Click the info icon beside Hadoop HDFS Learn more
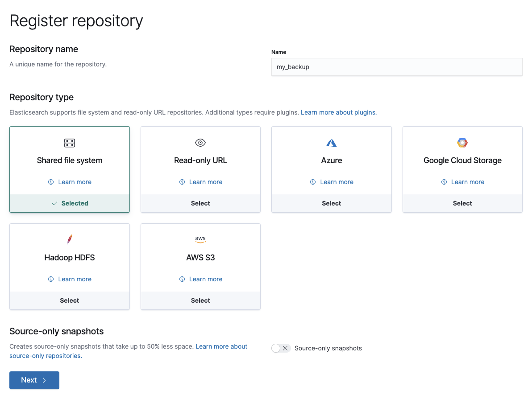This screenshot has height=399, width=532. pyautogui.click(x=50, y=279)
